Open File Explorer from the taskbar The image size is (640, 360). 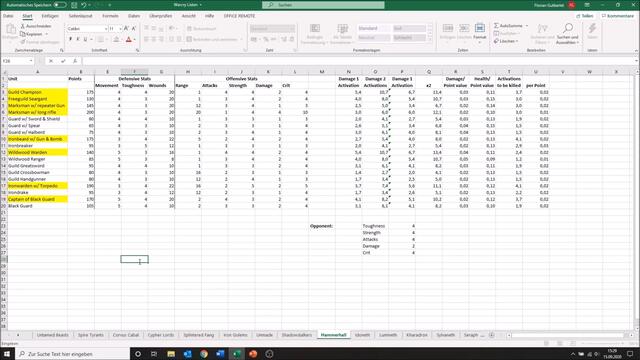pyautogui.click(x=171, y=354)
